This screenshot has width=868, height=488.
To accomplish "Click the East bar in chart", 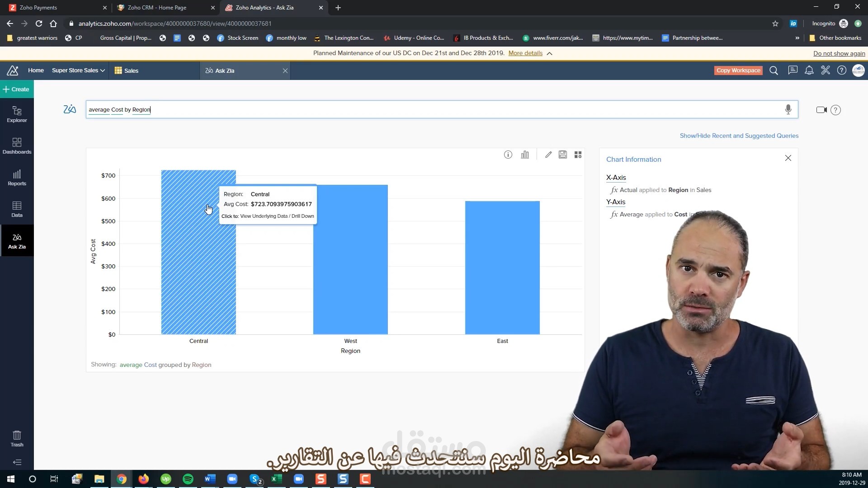I will 502,267.
